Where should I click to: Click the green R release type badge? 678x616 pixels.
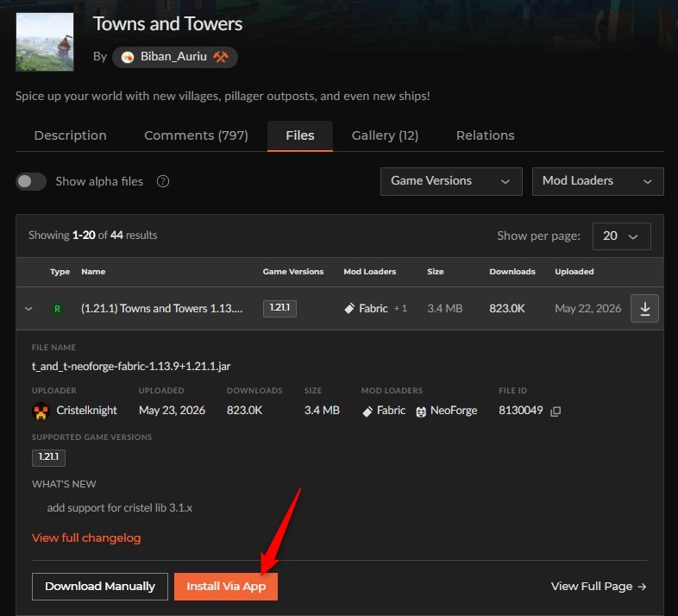coord(57,309)
